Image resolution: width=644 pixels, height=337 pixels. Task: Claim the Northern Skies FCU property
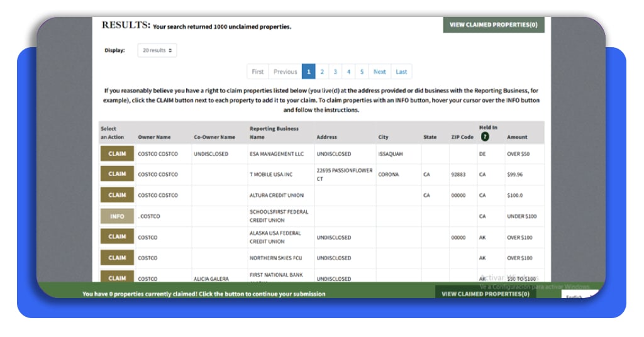pyautogui.click(x=117, y=258)
